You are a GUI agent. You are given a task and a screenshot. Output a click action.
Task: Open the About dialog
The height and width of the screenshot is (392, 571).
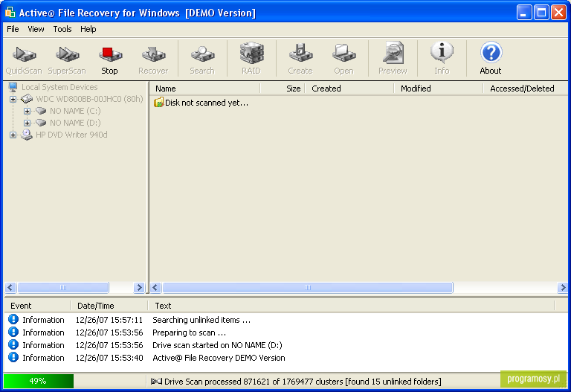tap(491, 59)
